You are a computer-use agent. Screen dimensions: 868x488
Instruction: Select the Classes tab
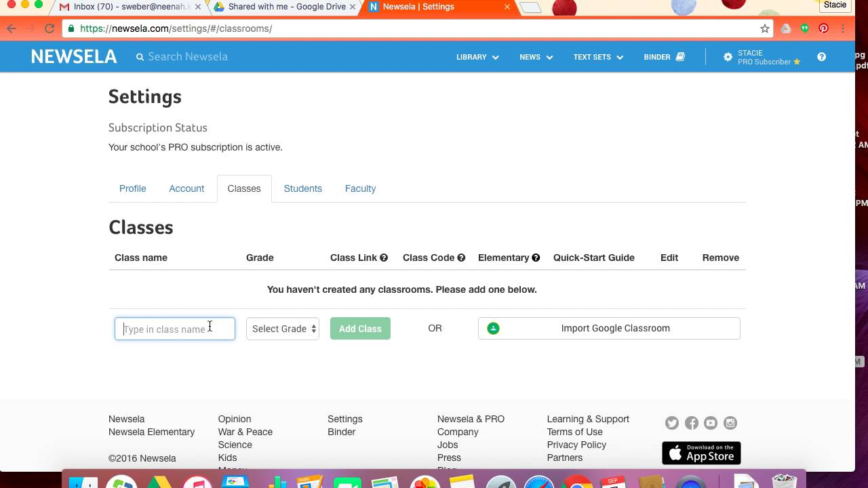tap(244, 188)
